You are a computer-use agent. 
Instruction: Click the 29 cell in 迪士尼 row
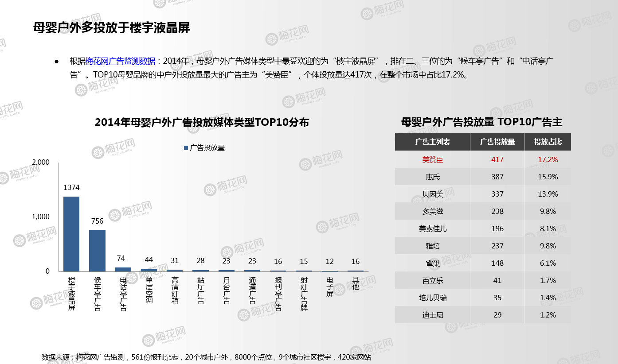pos(497,315)
